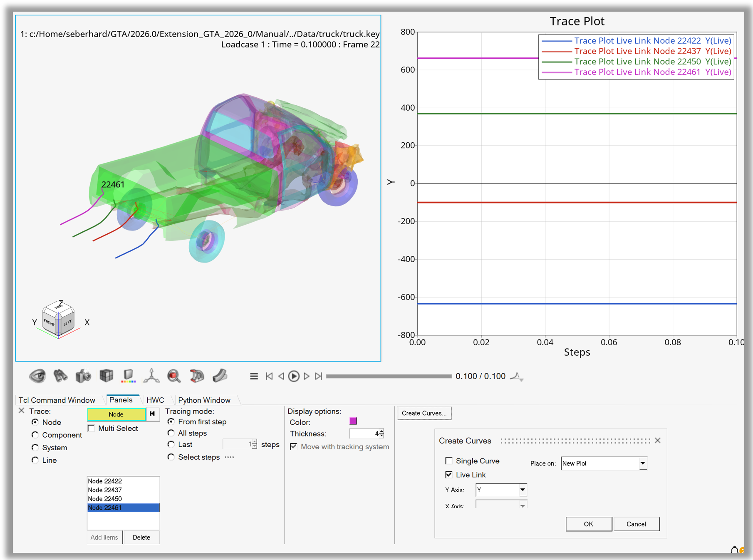Screen dimensions: 753x560
Task: Choose Last steps tracing mode
Action: (171, 444)
